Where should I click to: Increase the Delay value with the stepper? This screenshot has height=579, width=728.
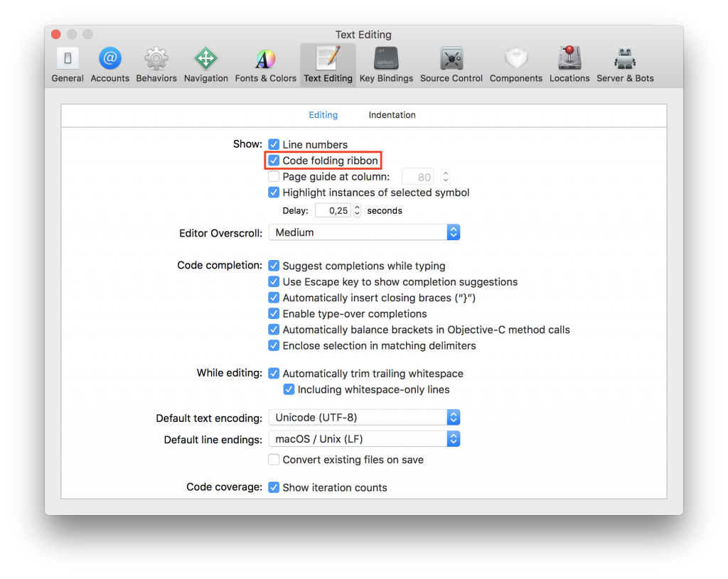(357, 207)
